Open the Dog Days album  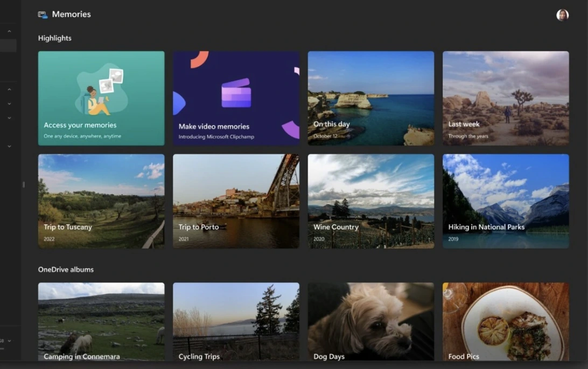(370, 321)
